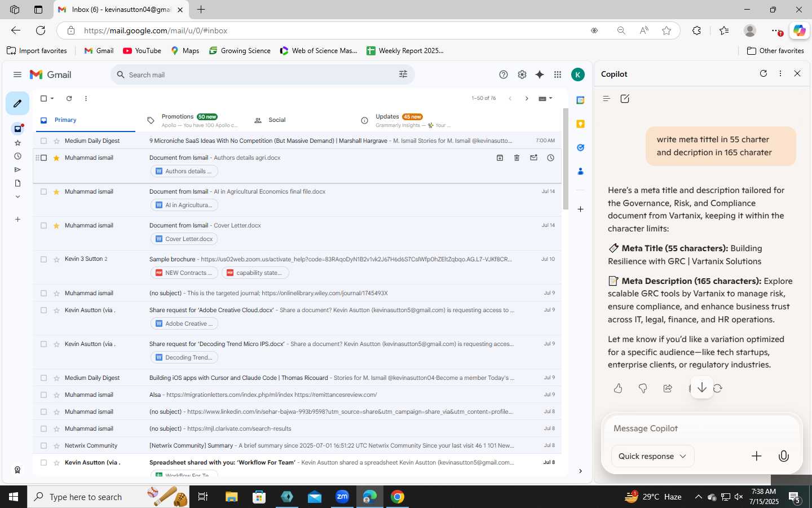
Task: Open select dropdown arrow beside select-all checkbox
Action: pyautogui.click(x=52, y=98)
